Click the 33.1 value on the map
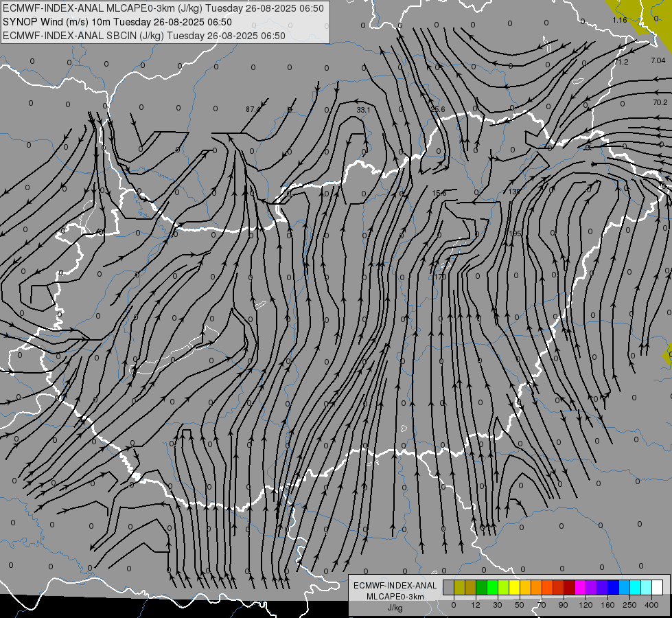The height and width of the screenshot is (618, 672). [x=363, y=111]
